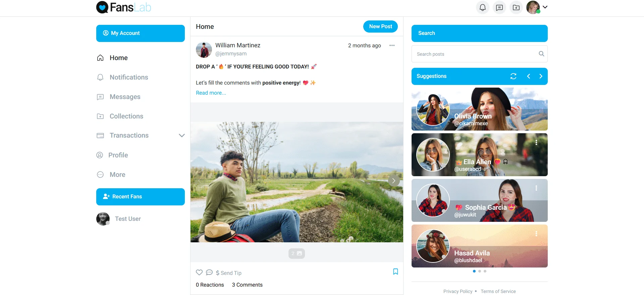Screen dimensions: 644x295
Task: Toggle bookmark on William Martinez's post
Action: tap(395, 272)
